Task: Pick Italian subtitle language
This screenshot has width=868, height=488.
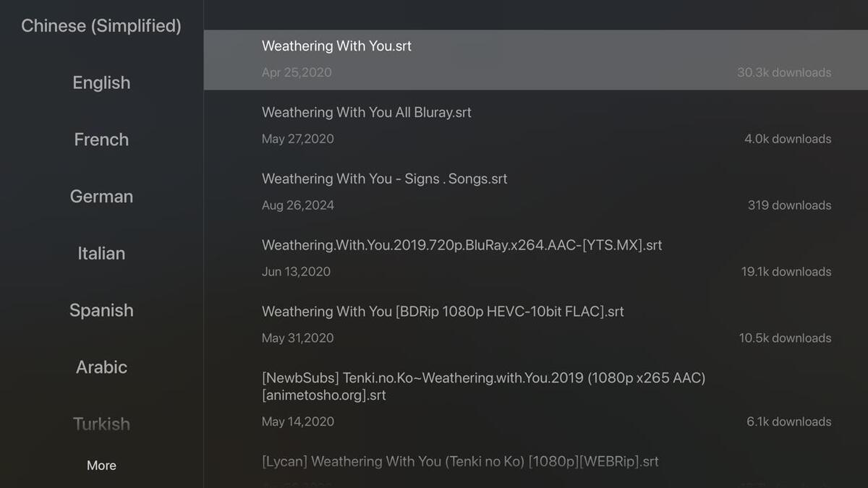Action: click(x=101, y=253)
